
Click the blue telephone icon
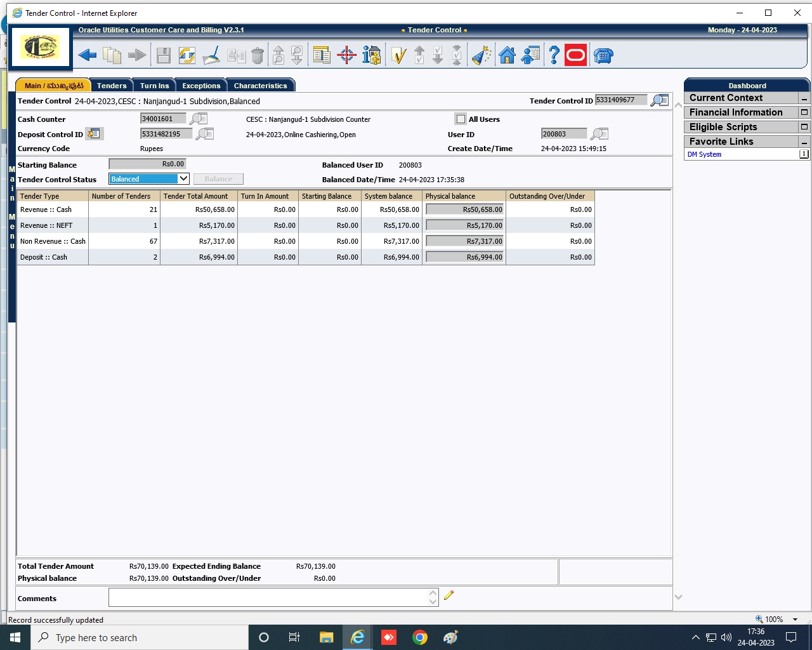click(603, 56)
